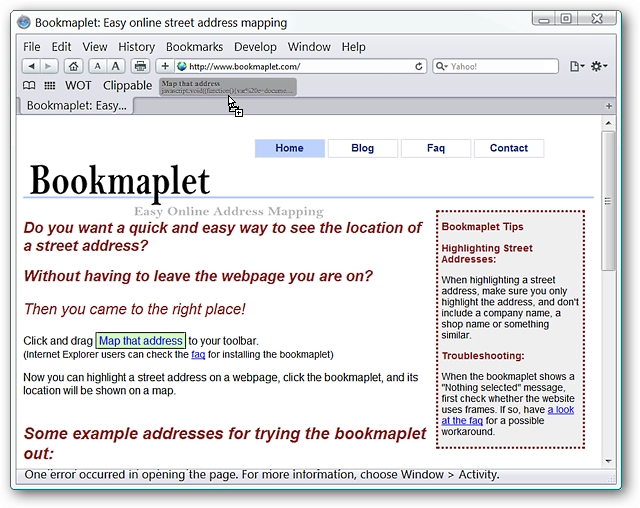This screenshot has width=640, height=508.
Task: Open the File menu
Action: [x=32, y=47]
